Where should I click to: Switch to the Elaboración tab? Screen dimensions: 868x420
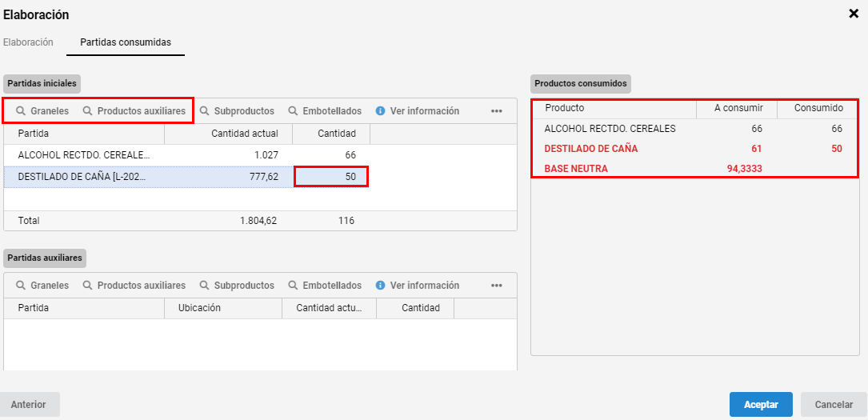point(28,42)
